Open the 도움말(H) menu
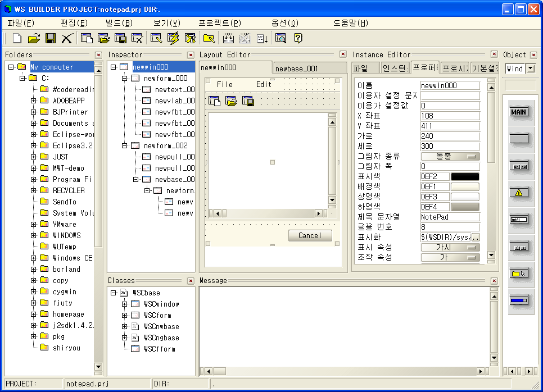The height and width of the screenshot is (392, 543). click(x=351, y=23)
